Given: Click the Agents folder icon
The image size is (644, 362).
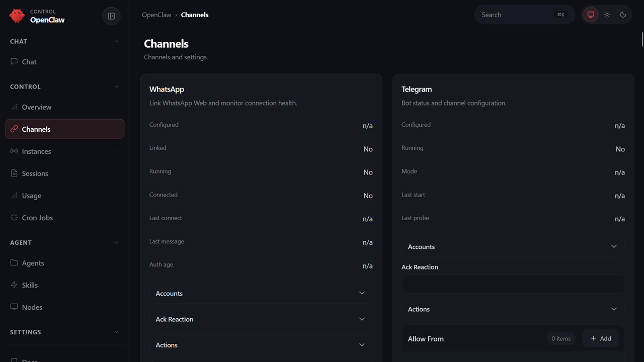Looking at the screenshot, I should click(x=14, y=262).
